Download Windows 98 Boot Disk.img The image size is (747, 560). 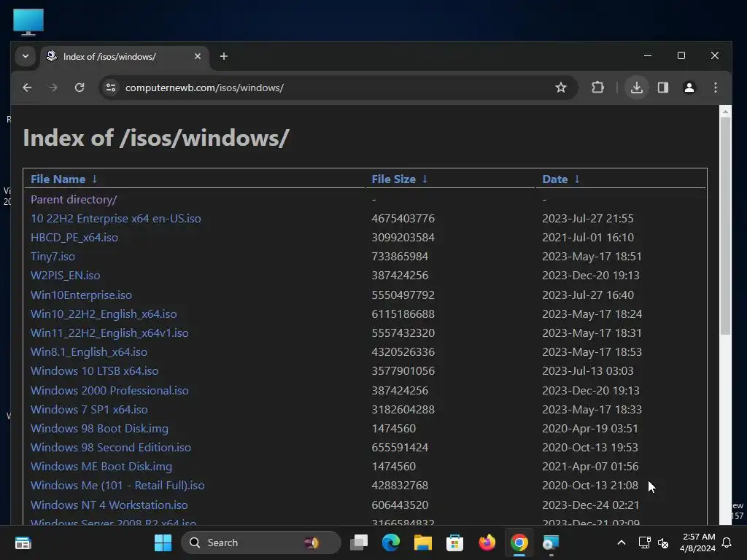(99, 429)
